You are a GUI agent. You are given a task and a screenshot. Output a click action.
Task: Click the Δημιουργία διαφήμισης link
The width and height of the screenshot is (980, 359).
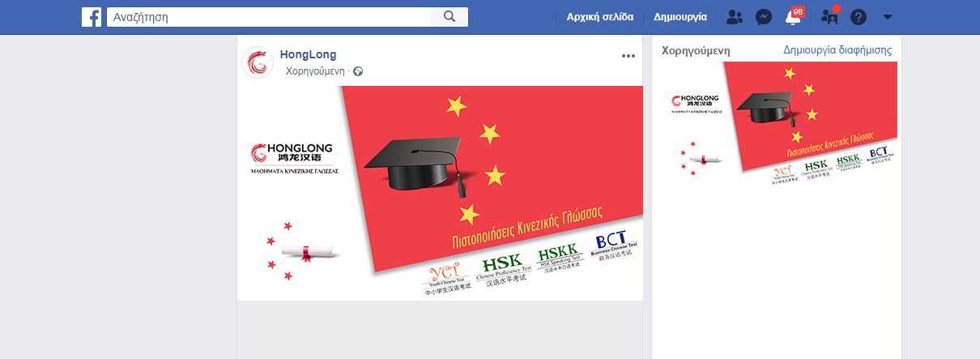(x=837, y=49)
